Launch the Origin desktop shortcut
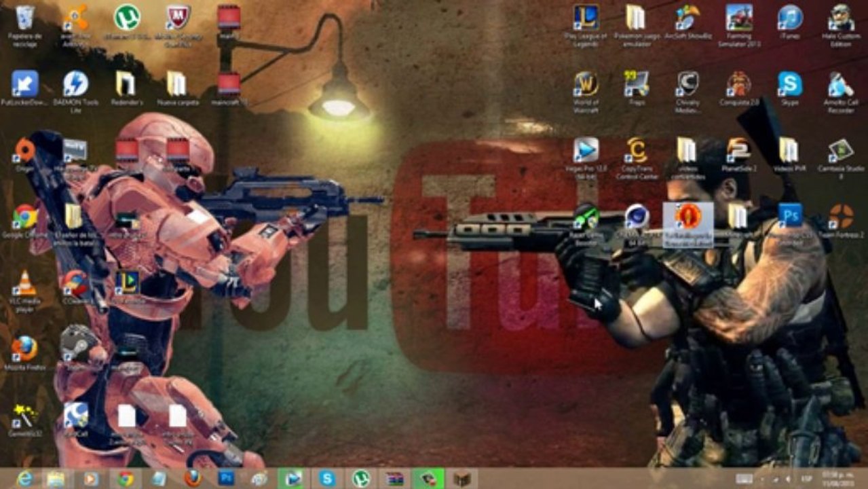 tap(25, 155)
